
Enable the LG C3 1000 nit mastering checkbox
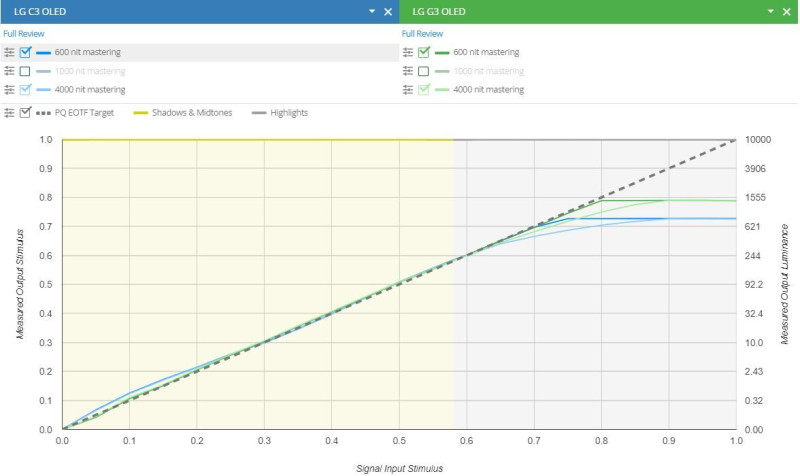coord(25,71)
